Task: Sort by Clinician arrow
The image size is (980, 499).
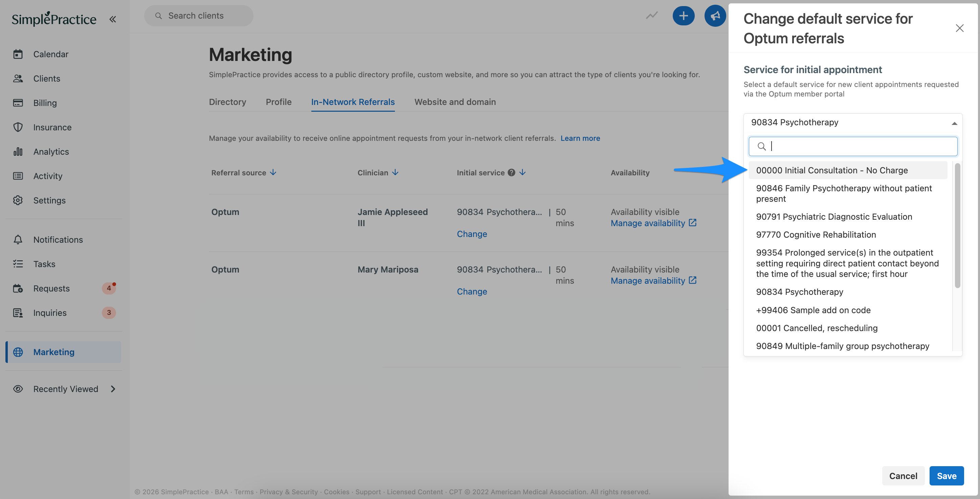Action: [395, 172]
